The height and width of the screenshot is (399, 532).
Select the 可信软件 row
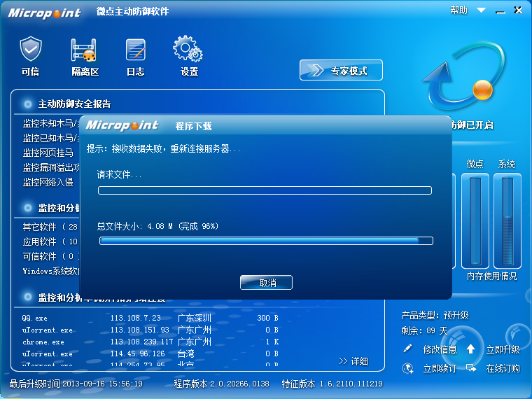pyautogui.click(x=51, y=256)
